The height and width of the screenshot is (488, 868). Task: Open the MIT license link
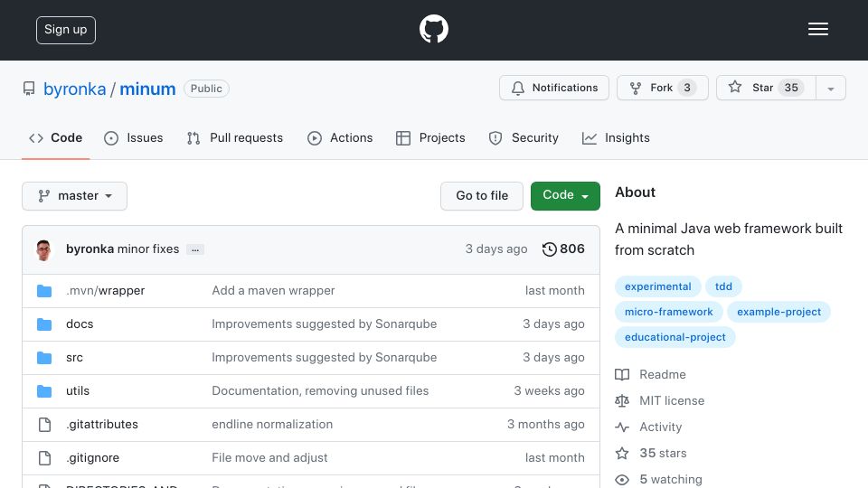tap(672, 400)
